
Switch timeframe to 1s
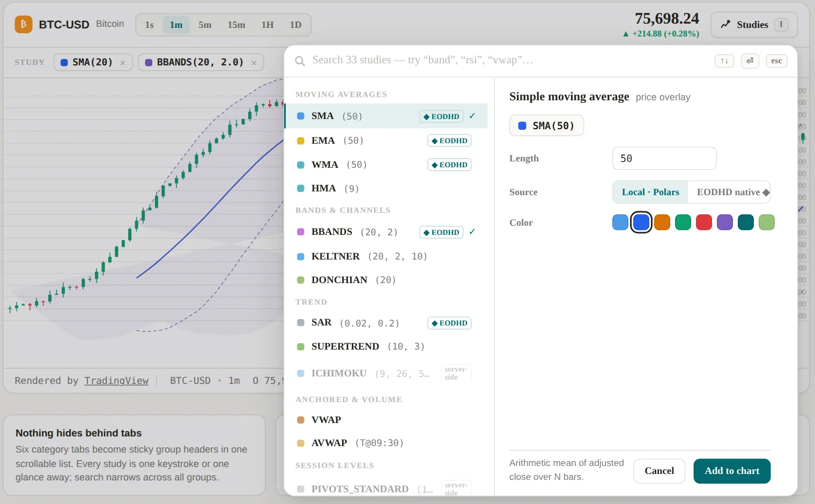click(x=150, y=25)
